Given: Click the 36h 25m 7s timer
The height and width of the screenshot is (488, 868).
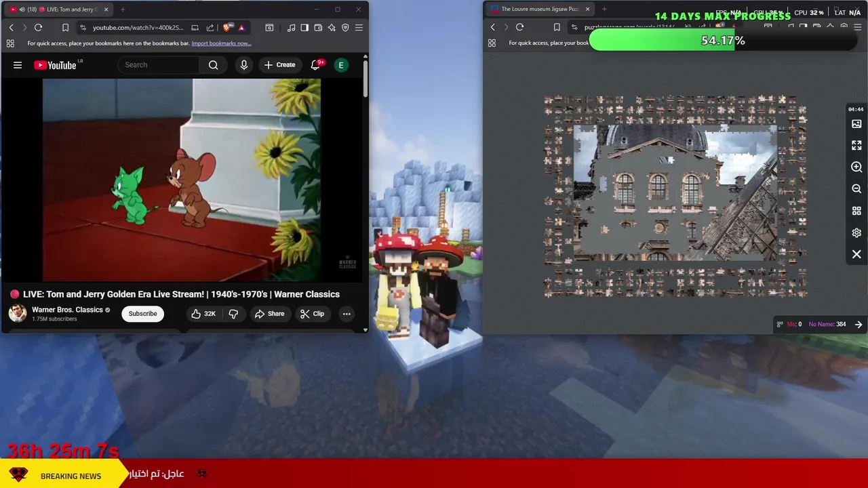Looking at the screenshot, I should (x=64, y=451).
